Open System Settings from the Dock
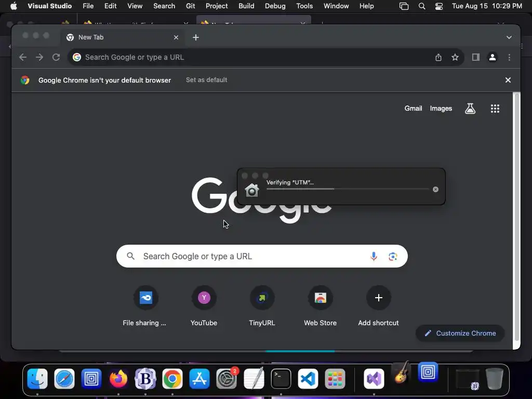The image size is (532, 399). 227,379
